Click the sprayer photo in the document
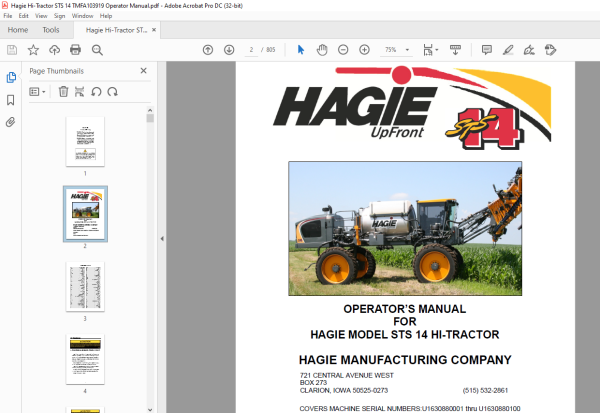 tap(405, 229)
